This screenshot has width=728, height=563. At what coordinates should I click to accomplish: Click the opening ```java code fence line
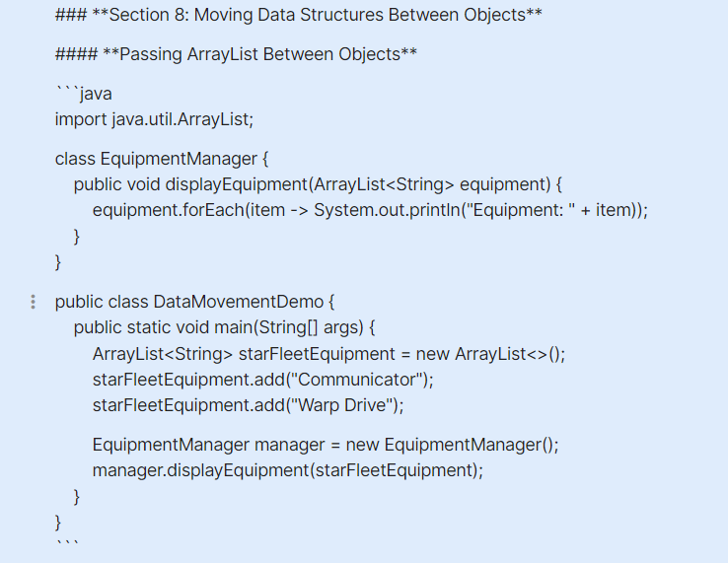click(x=83, y=95)
